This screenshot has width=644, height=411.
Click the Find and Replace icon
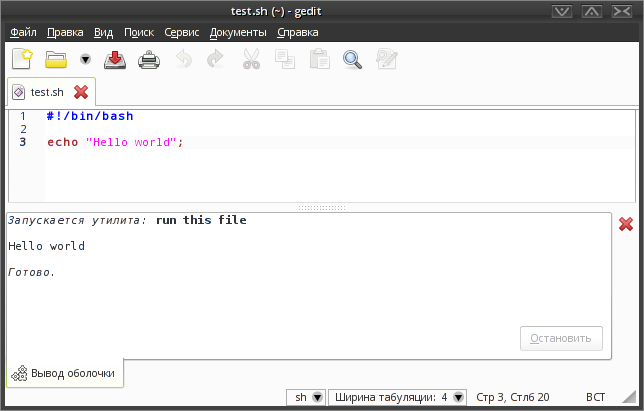[386, 60]
